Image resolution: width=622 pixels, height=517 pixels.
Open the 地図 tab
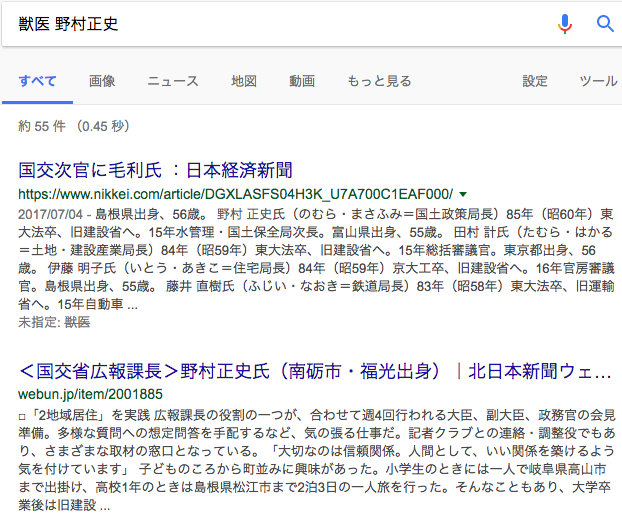point(244,81)
